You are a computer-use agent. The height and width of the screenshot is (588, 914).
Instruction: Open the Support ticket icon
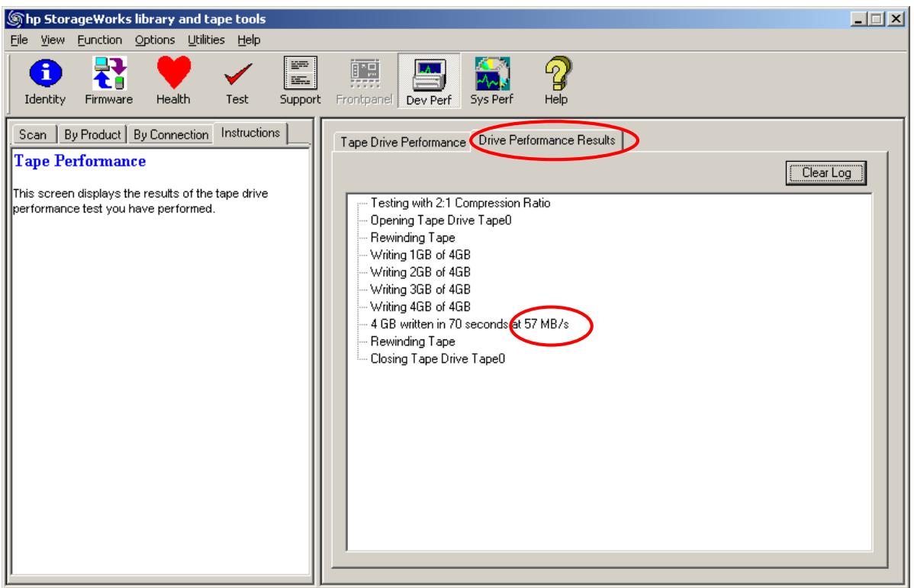pos(300,82)
